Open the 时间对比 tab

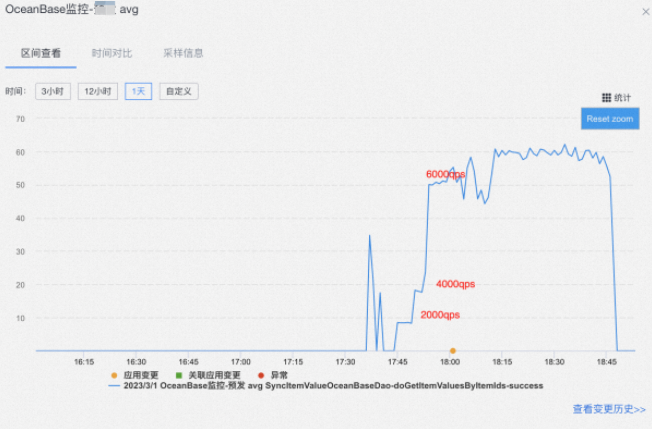pos(112,53)
